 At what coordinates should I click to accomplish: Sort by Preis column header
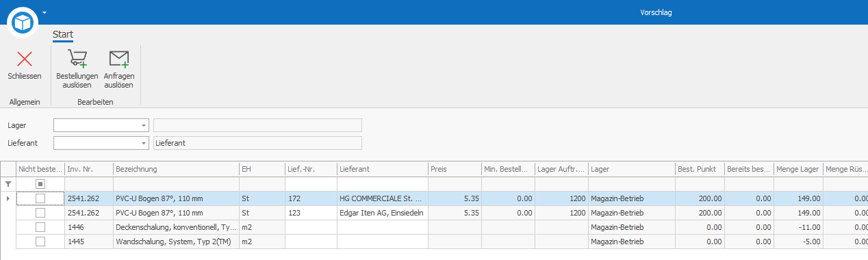(455, 169)
